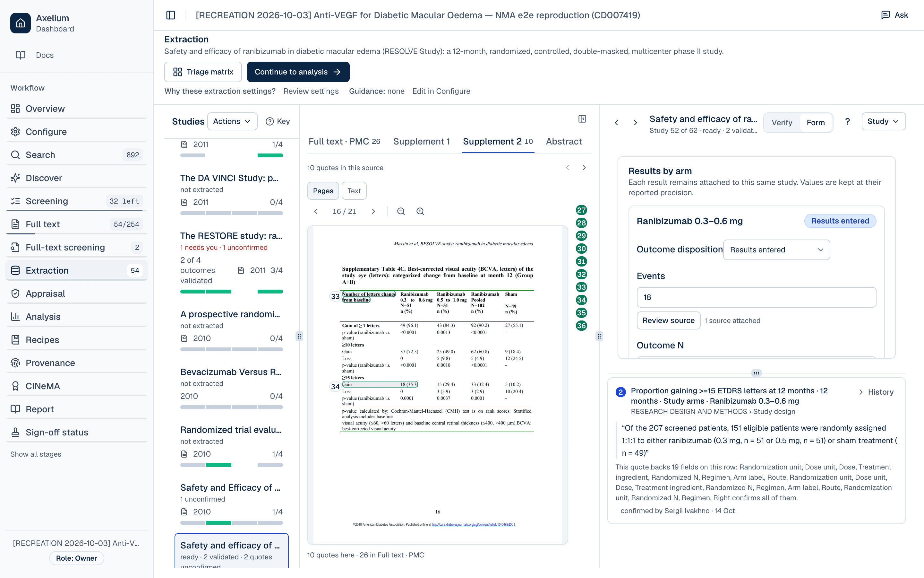Click Review settings link
The image size is (924, 578).
(311, 91)
